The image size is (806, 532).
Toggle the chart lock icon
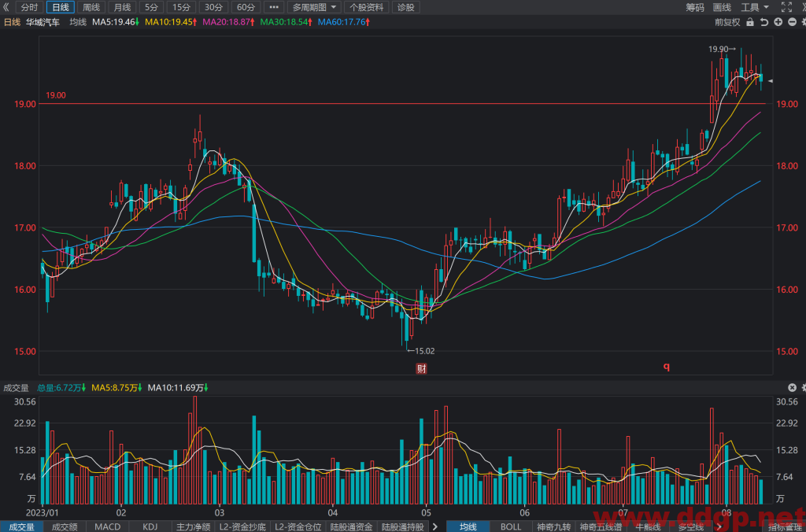click(750, 22)
